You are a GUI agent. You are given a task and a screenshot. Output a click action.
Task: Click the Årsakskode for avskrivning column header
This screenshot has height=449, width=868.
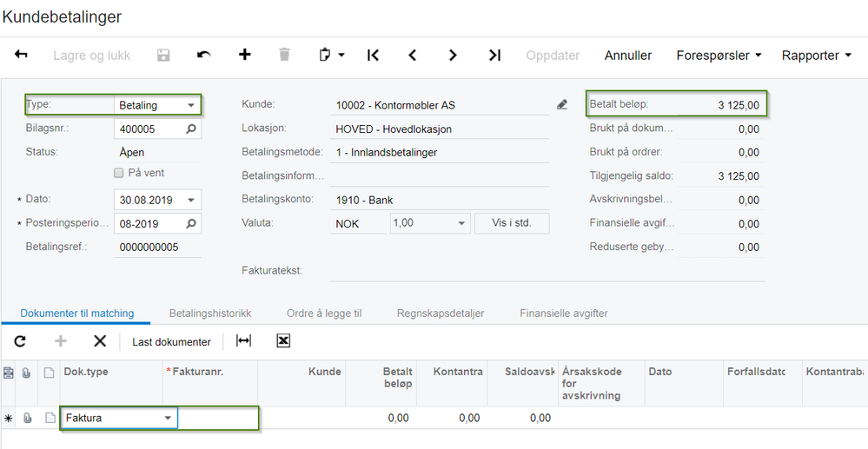pyautogui.click(x=601, y=383)
